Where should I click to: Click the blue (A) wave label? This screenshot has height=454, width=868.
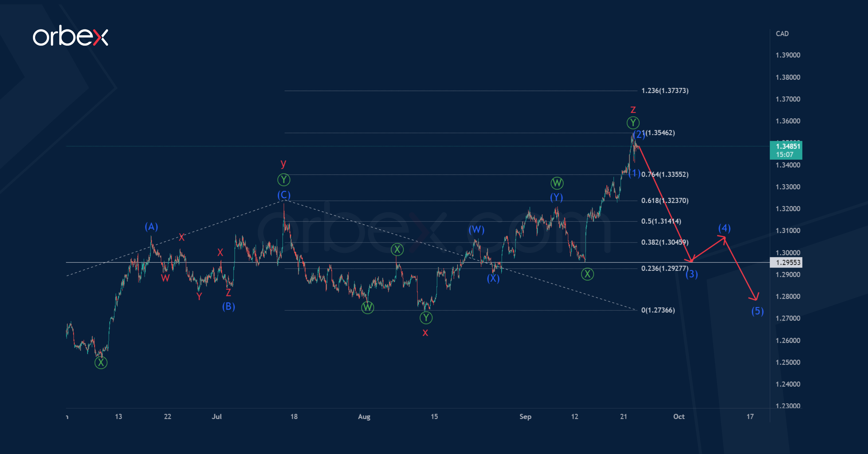click(x=151, y=227)
